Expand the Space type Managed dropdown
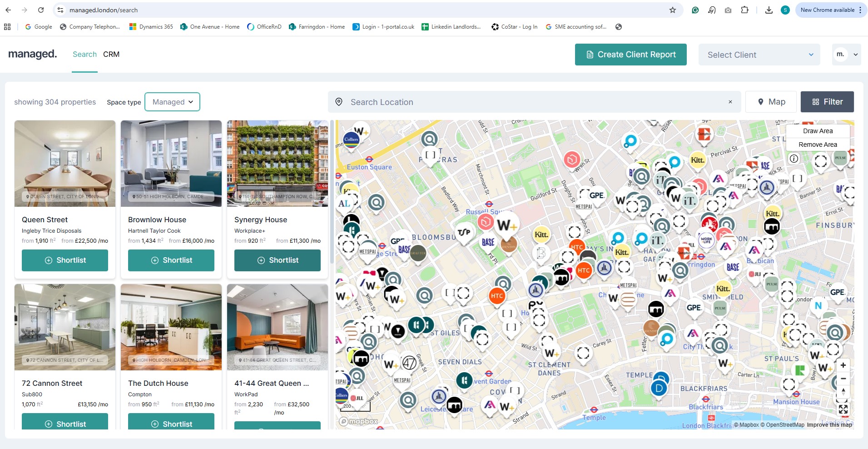868x449 pixels. click(x=172, y=102)
